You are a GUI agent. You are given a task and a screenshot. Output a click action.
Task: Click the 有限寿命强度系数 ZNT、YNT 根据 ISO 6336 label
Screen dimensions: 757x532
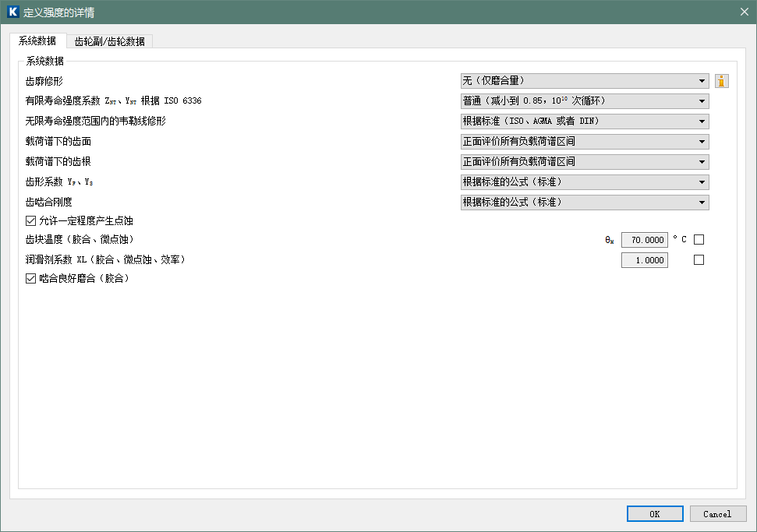coord(114,100)
